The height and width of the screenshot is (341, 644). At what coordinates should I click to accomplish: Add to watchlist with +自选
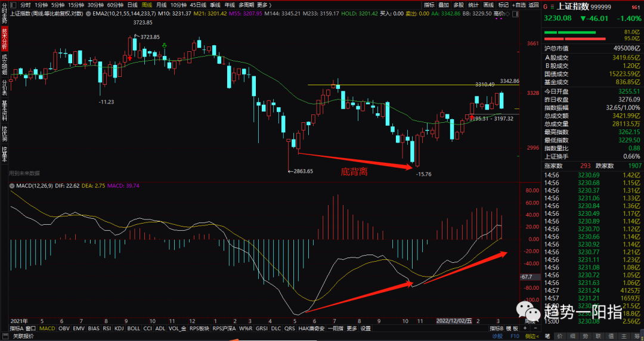(x=519, y=5)
